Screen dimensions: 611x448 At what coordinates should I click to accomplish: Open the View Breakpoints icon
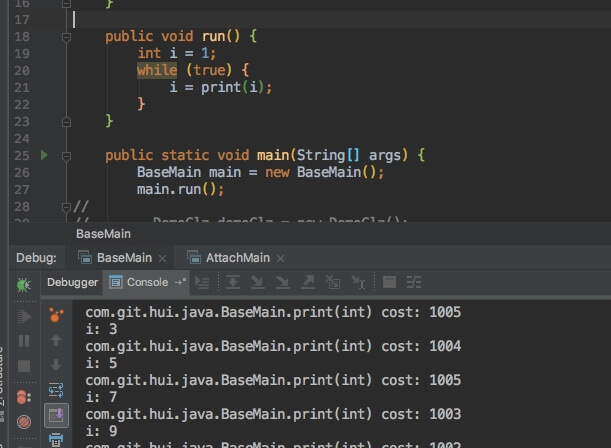click(23, 397)
